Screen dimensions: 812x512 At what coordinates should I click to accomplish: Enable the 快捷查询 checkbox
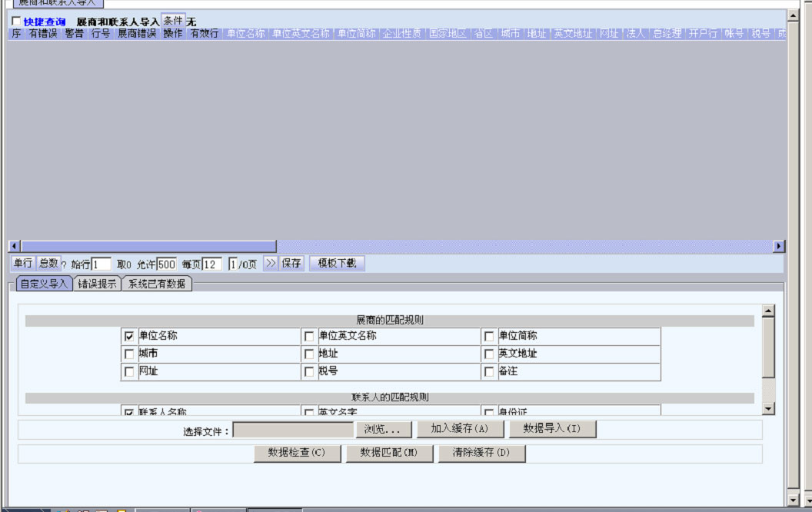pos(16,22)
